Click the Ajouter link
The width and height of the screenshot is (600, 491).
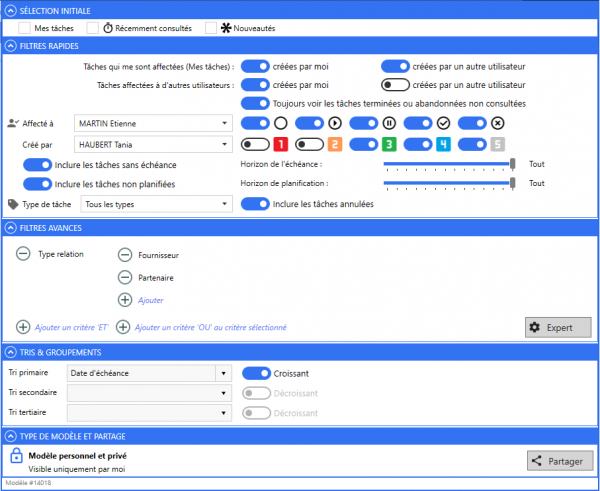(151, 300)
